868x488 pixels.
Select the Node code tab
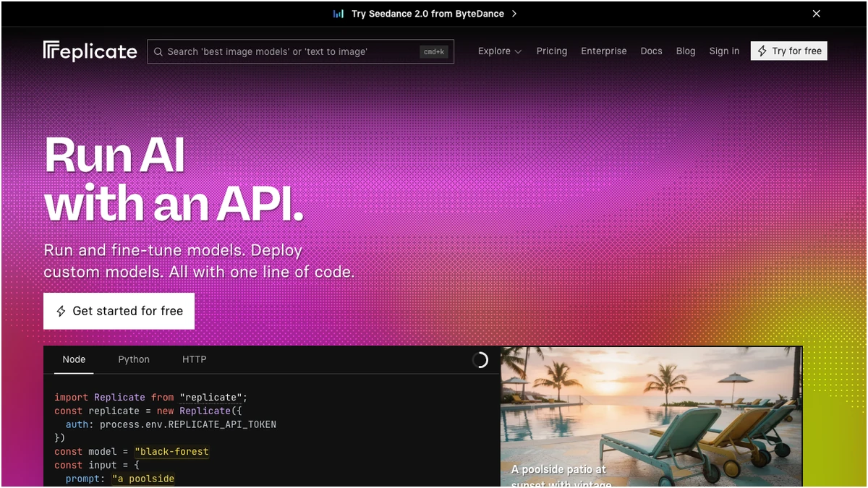pyautogui.click(x=74, y=359)
